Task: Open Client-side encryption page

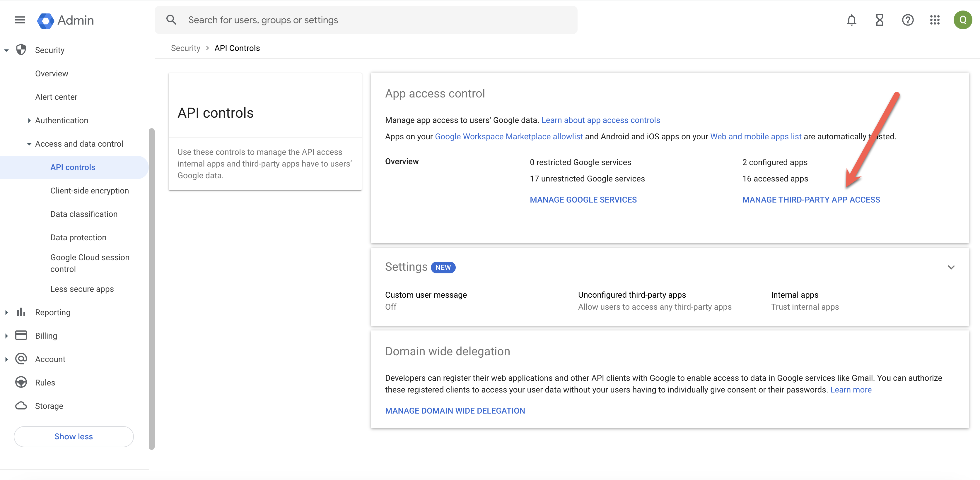Action: tap(90, 191)
